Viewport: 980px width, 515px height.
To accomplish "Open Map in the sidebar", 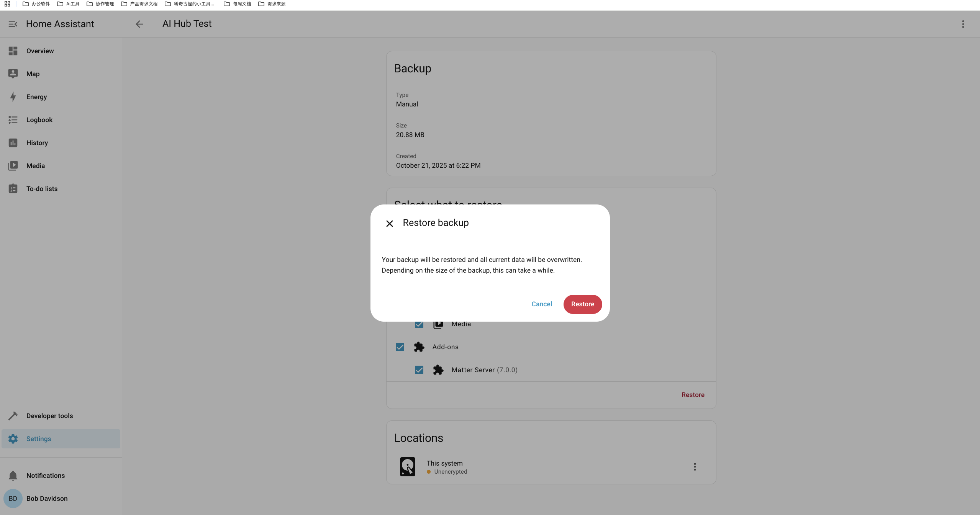I will 61,74.
